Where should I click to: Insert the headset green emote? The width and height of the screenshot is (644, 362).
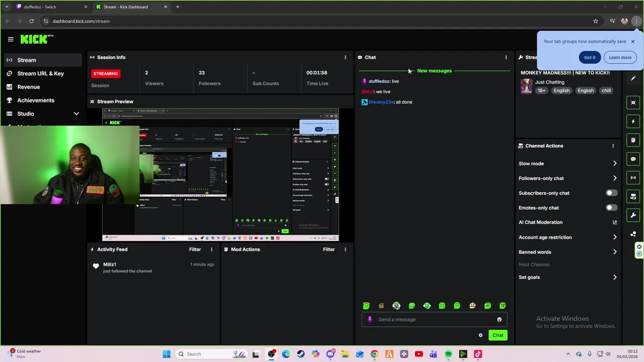[427, 306]
